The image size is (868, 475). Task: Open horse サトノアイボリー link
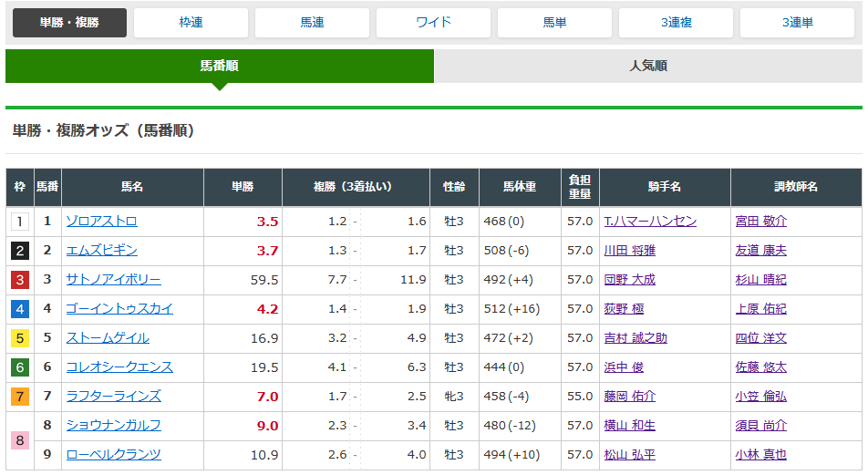113,280
